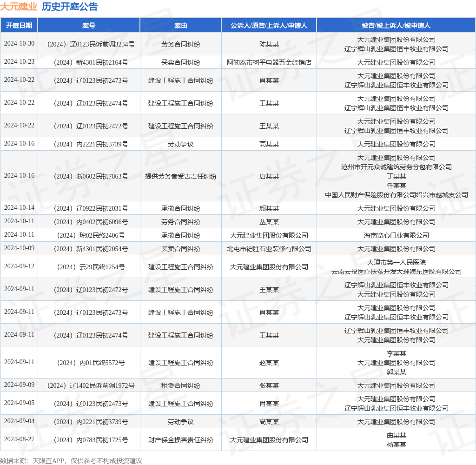Click case number (2024)辽0123民初2472号 dated 2024-10-22
476x465 pixels.
(x=91, y=126)
